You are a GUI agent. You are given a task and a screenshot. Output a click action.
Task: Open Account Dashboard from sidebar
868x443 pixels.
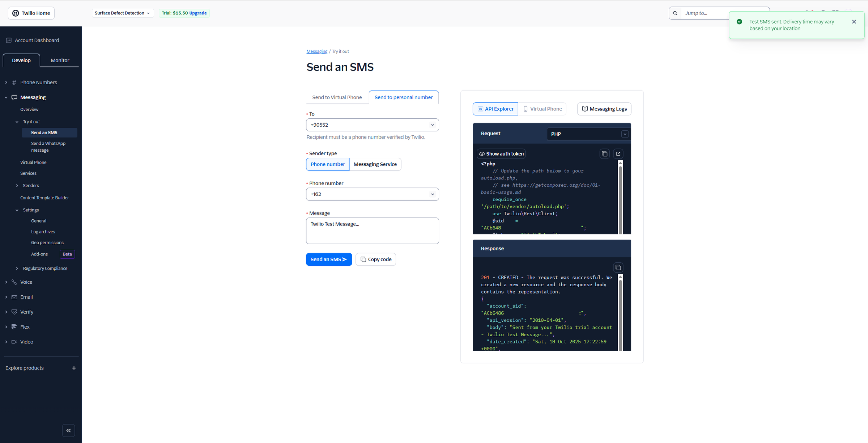pyautogui.click(x=33, y=40)
